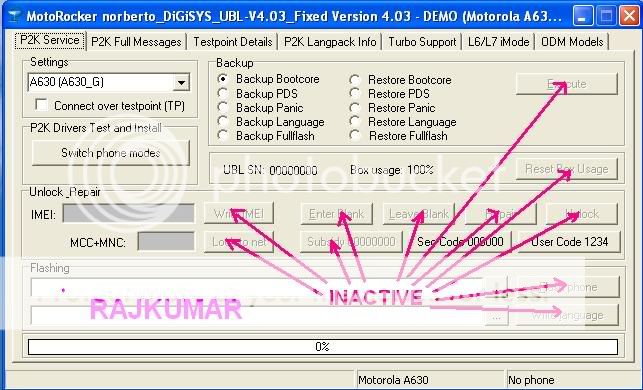
Task: Select Restore PDS radio option
Action: pos(355,94)
